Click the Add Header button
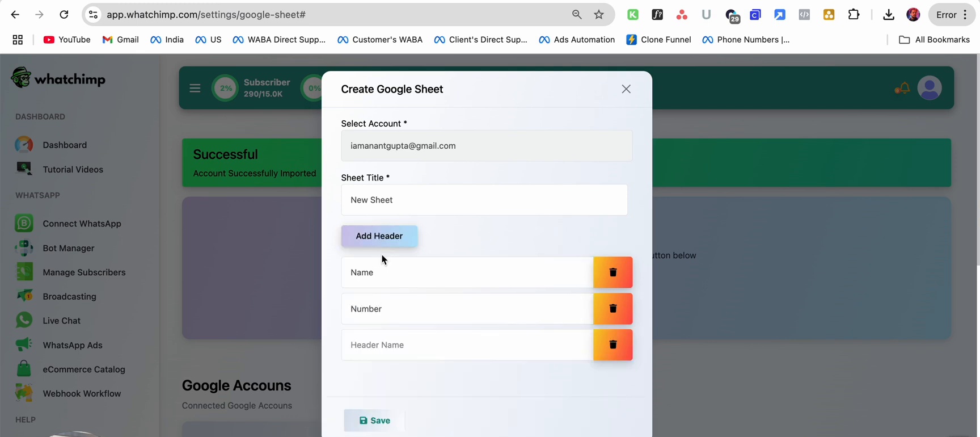The width and height of the screenshot is (980, 437). coord(379,236)
